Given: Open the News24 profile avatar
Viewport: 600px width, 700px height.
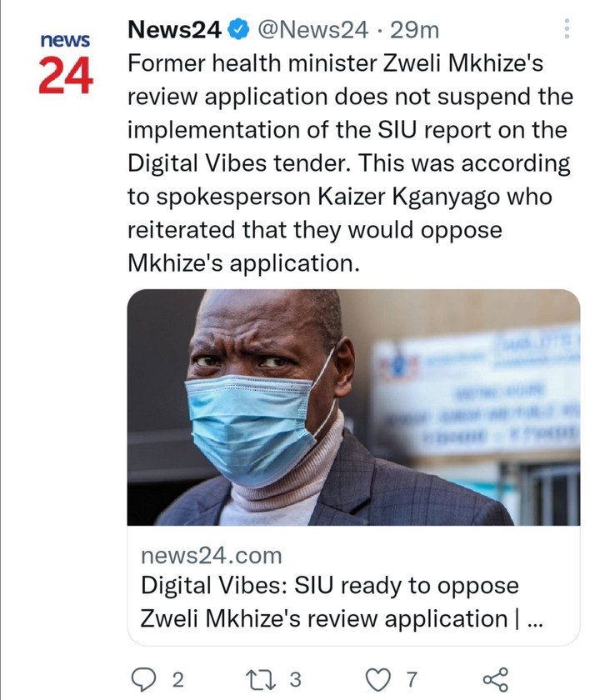Looking at the screenshot, I should pyautogui.click(x=66, y=63).
